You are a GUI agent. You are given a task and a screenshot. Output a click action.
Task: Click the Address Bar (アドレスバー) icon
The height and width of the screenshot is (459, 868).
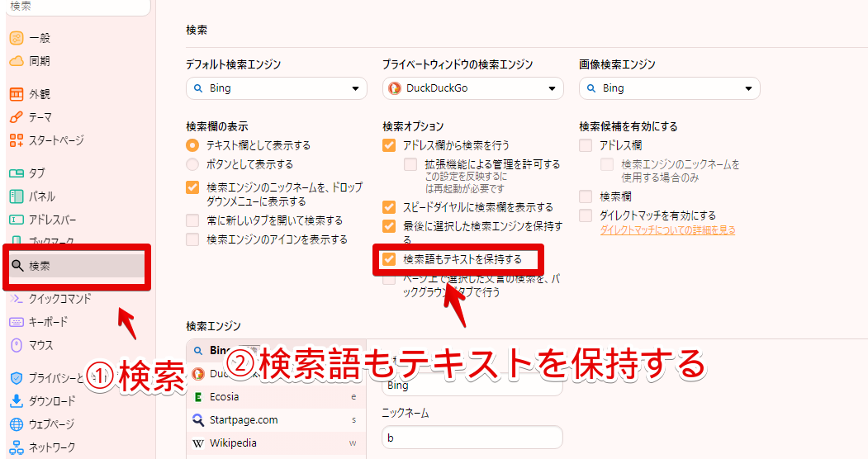(17, 220)
